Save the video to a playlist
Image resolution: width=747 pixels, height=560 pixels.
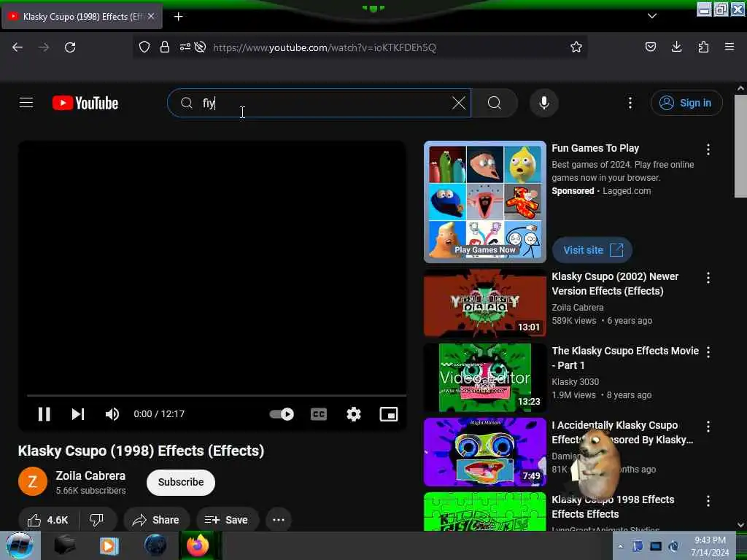(228, 520)
